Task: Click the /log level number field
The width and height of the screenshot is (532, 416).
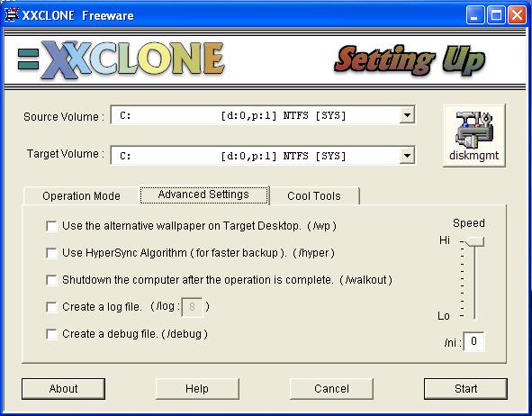Action: click(193, 307)
